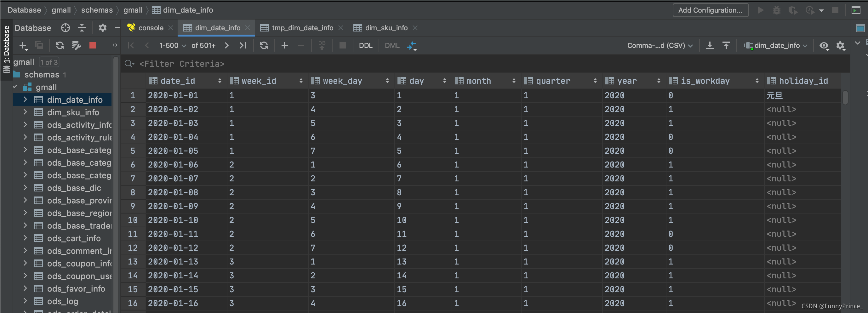Click 'schemas' in the breadcrumb
868x313 pixels.
click(x=97, y=10)
